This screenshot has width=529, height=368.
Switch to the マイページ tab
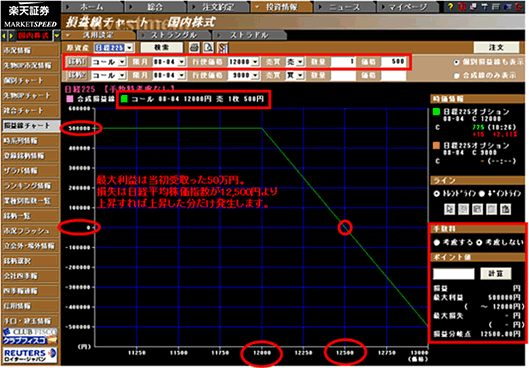click(408, 7)
